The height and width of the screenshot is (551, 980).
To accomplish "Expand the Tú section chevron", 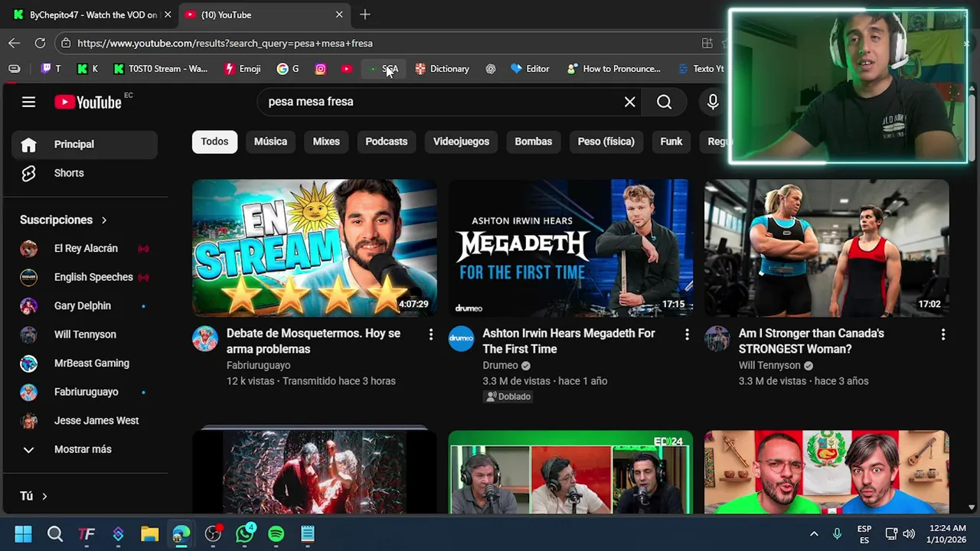I will [44, 497].
